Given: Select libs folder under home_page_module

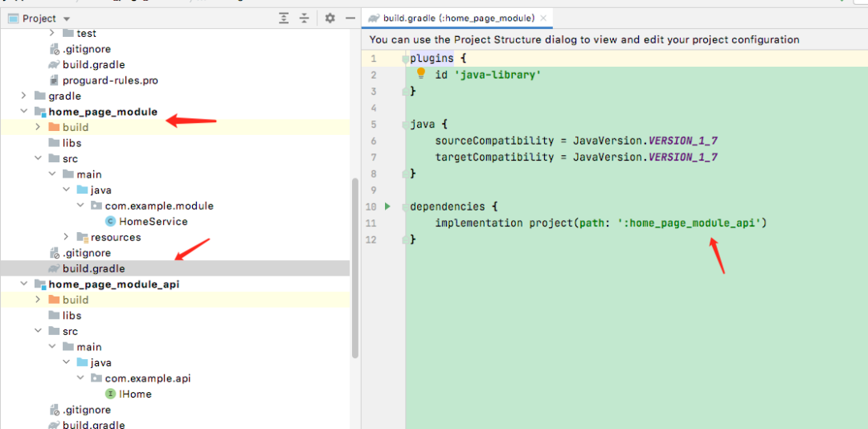Looking at the screenshot, I should coord(72,143).
